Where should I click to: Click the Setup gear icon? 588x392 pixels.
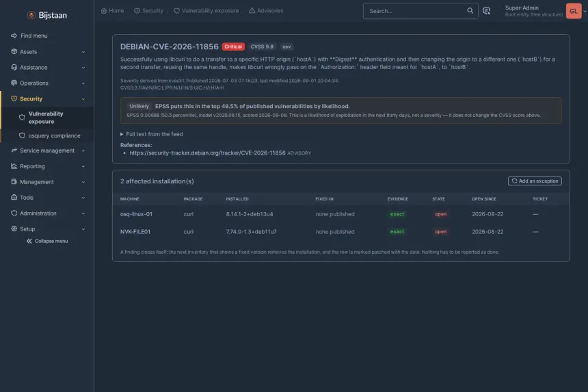(x=14, y=228)
